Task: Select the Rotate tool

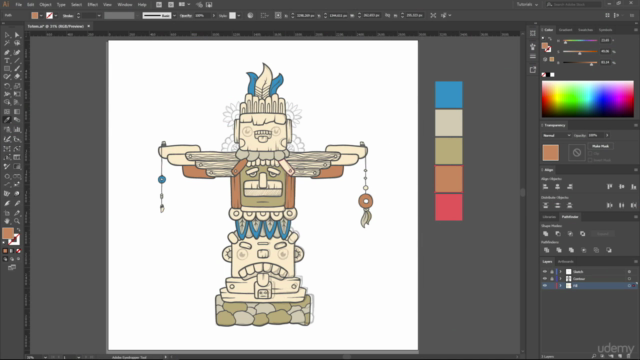Action: click(x=7, y=86)
